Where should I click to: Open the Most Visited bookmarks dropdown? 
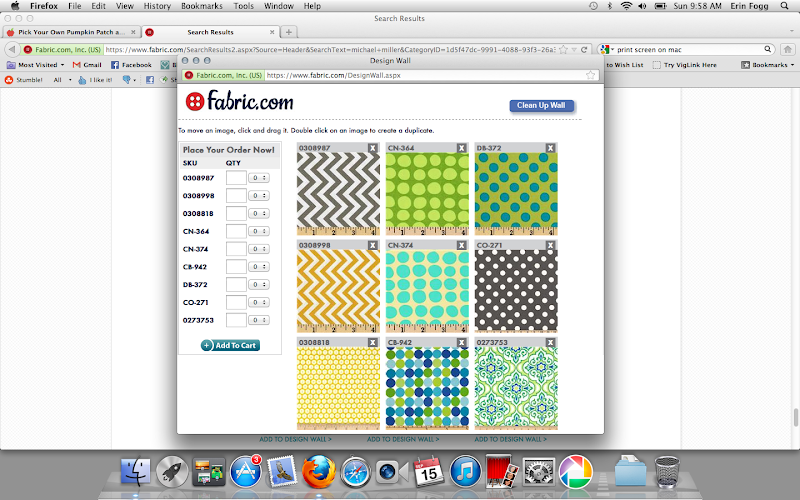[36, 65]
